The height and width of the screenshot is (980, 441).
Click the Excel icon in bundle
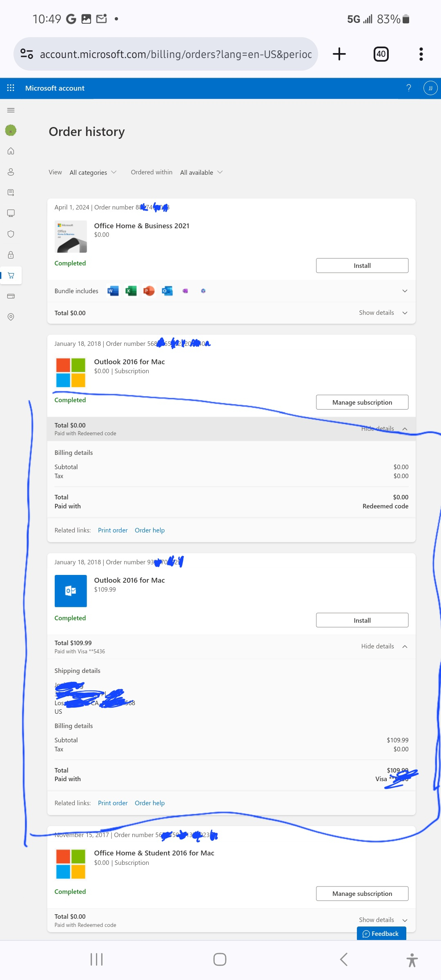pyautogui.click(x=131, y=291)
